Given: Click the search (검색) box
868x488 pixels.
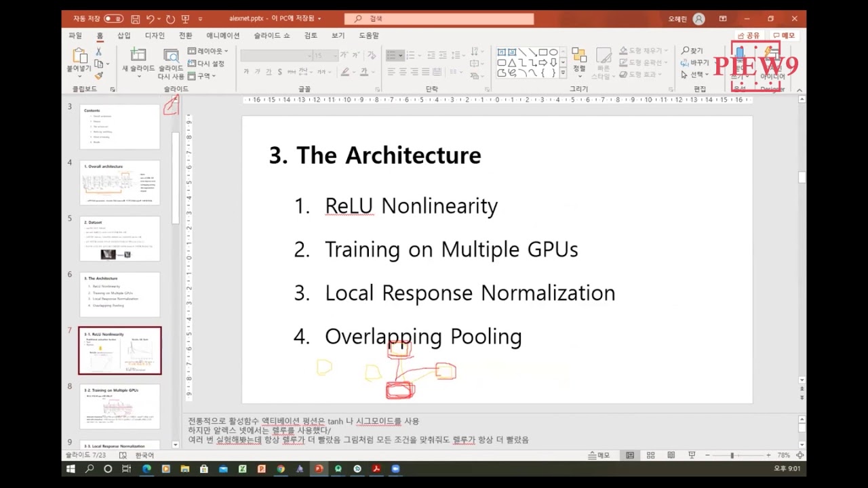Looking at the screenshot, I should click(439, 19).
